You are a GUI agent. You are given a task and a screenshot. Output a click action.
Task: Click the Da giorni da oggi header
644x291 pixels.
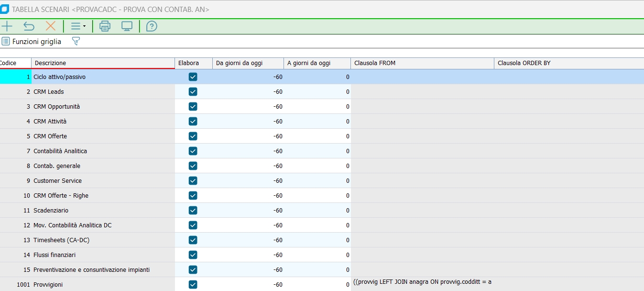point(248,63)
